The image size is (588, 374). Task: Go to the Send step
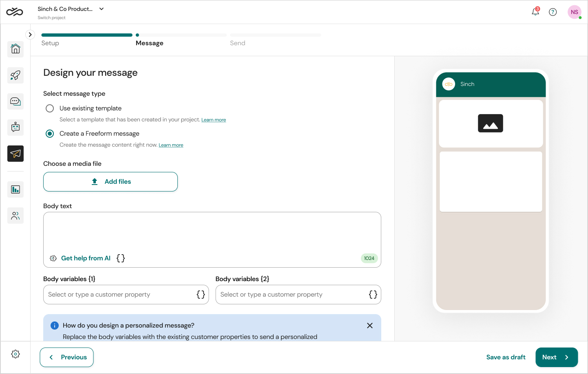pyautogui.click(x=238, y=43)
